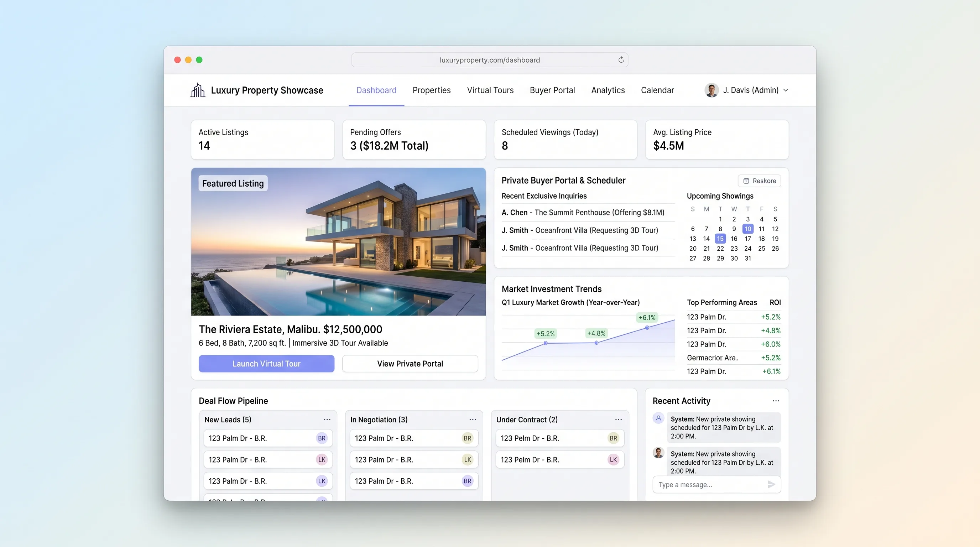Open the Calendar tab
Screen dimensions: 980x547
click(657, 90)
